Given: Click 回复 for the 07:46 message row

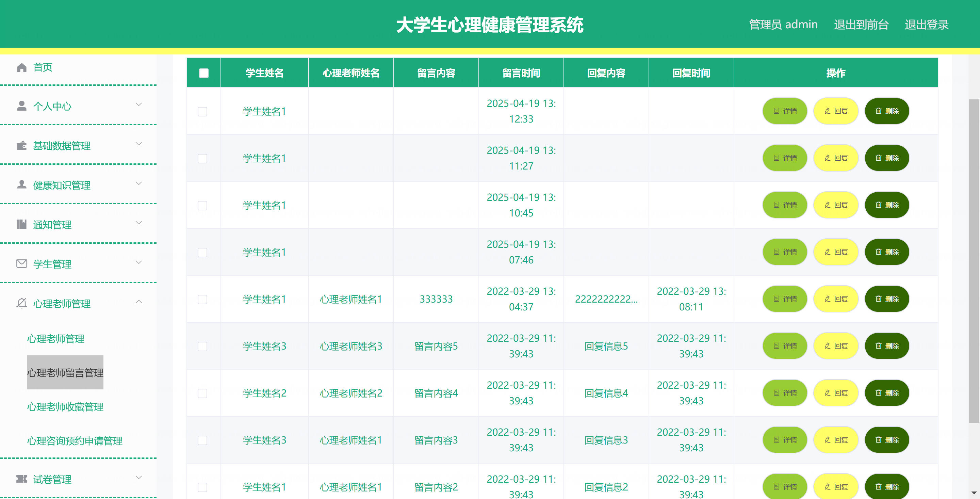Looking at the screenshot, I should (x=836, y=252).
